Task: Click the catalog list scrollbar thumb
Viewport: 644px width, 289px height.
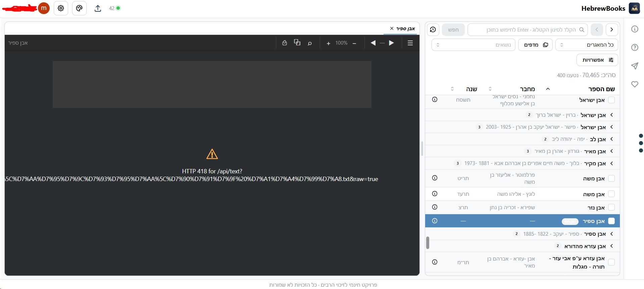Action: point(428,243)
